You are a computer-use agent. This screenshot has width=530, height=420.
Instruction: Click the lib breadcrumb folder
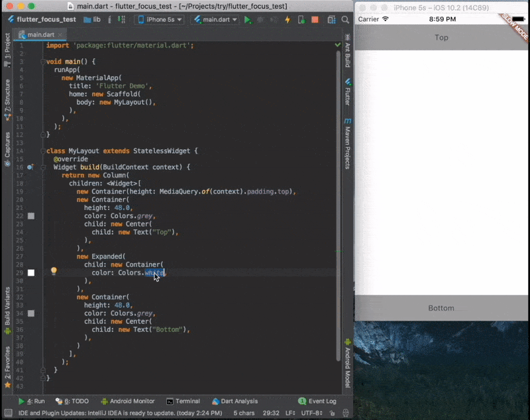click(92, 20)
